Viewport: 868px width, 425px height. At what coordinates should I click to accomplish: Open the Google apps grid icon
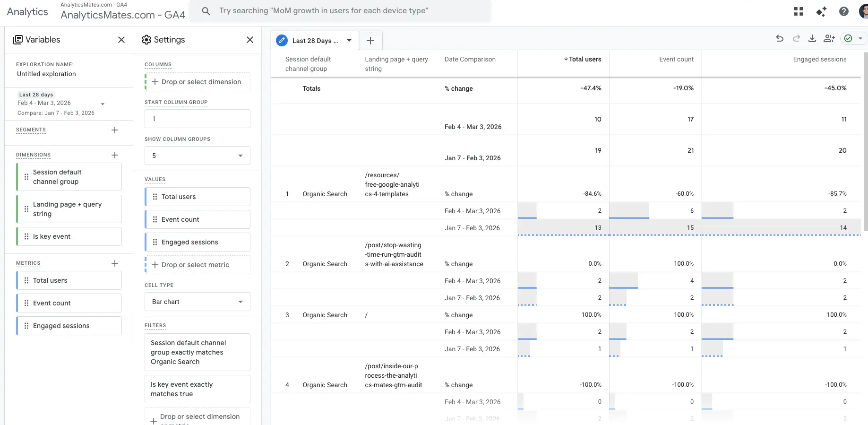[799, 11]
